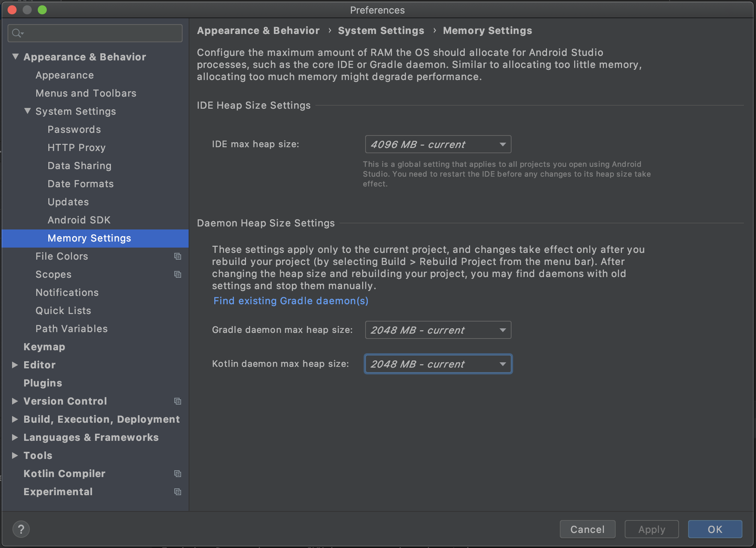Click the search magnifier icon

click(x=17, y=33)
